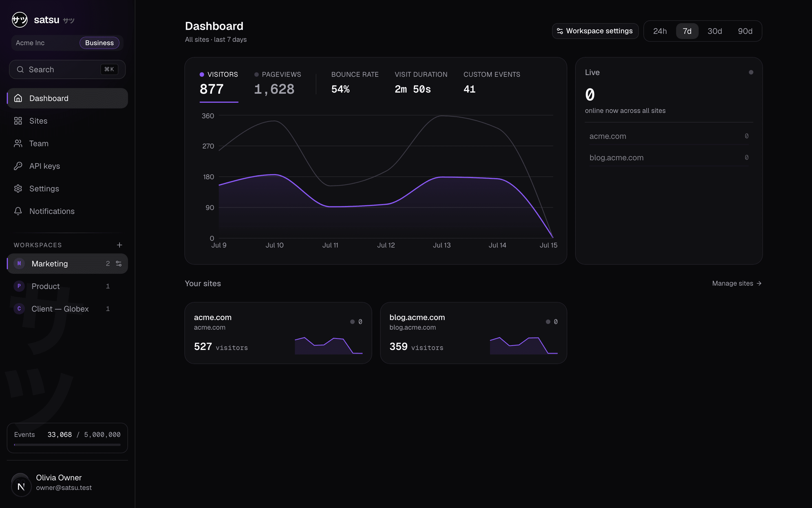Open the Team menu item
Screen dimensions: 812x508
click(67, 143)
